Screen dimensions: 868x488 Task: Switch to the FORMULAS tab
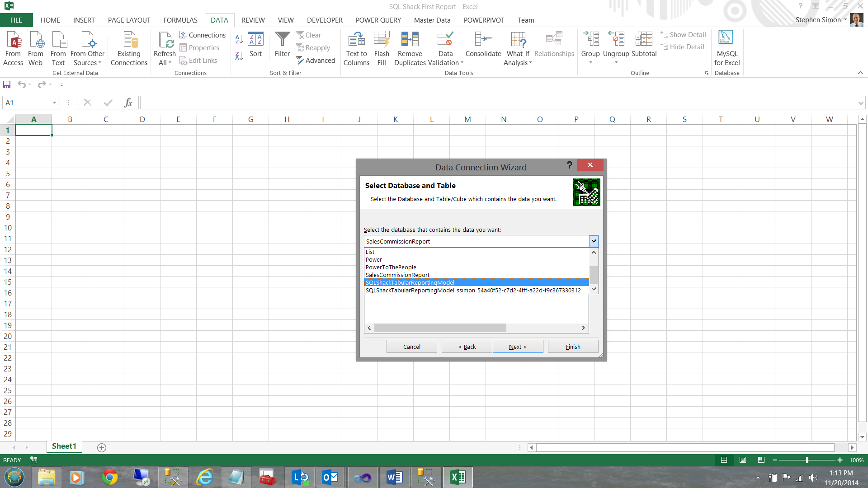coord(180,20)
